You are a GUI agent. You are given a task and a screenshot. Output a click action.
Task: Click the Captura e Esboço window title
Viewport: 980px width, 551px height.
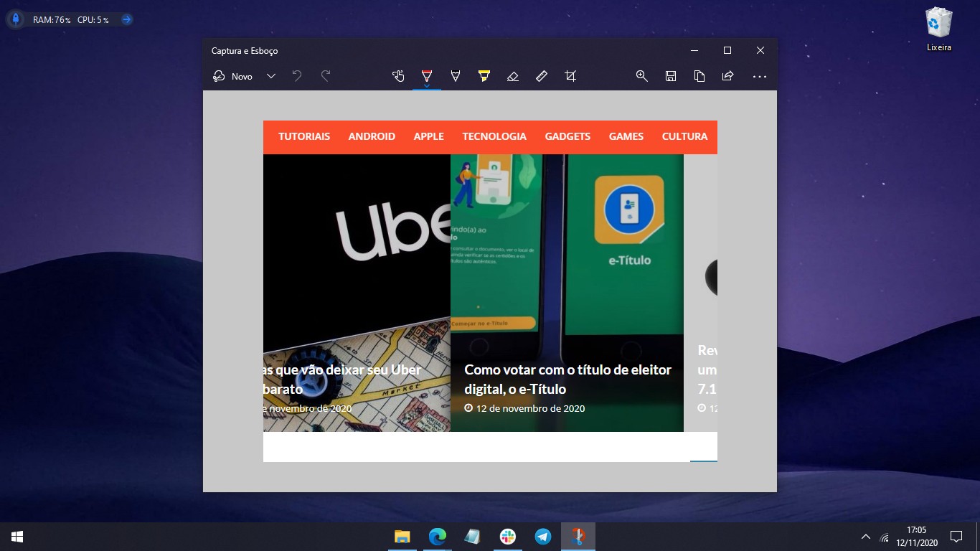245,51
